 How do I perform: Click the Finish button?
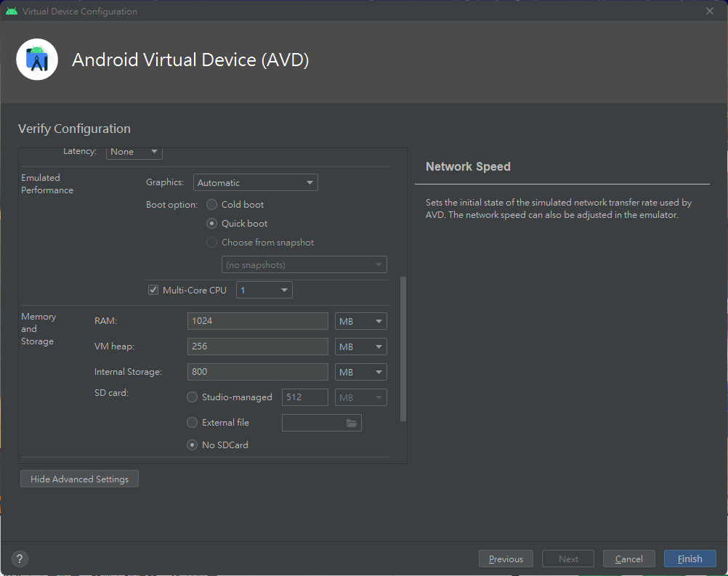tap(690, 559)
